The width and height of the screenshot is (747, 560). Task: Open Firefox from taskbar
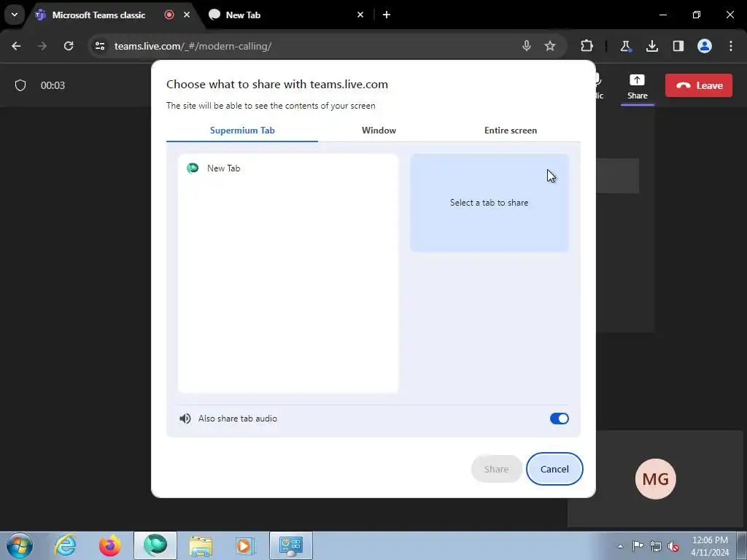(x=110, y=545)
